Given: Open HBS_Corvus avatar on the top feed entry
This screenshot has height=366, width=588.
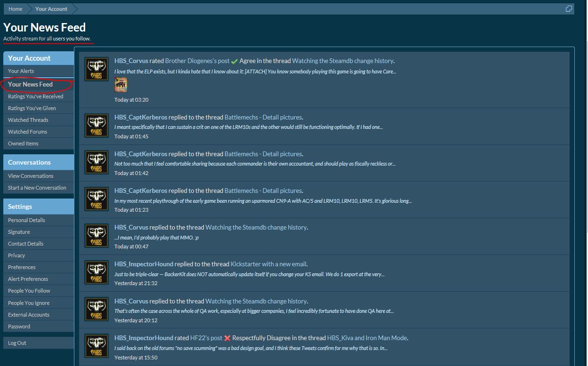Looking at the screenshot, I should click(x=97, y=69).
